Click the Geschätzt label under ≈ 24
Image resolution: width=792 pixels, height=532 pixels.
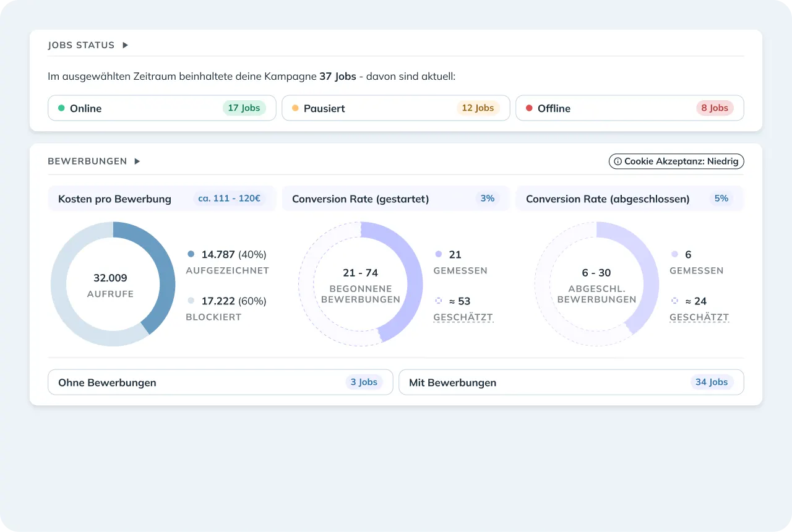[x=699, y=317]
